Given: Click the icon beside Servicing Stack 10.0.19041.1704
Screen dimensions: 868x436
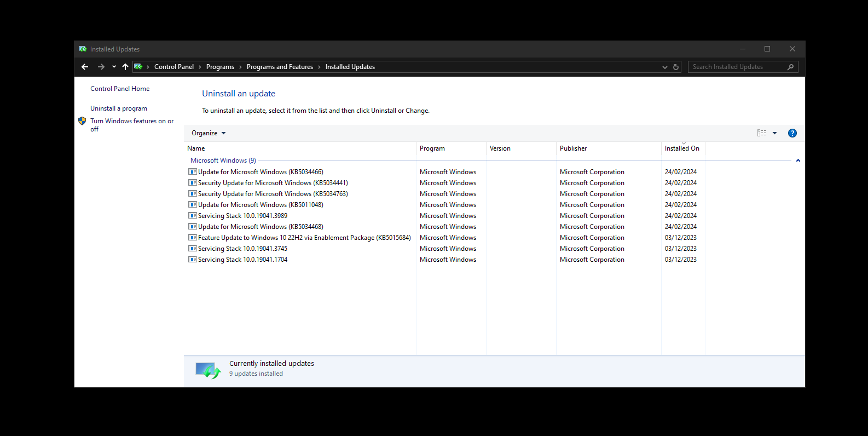Looking at the screenshot, I should pyautogui.click(x=193, y=260).
